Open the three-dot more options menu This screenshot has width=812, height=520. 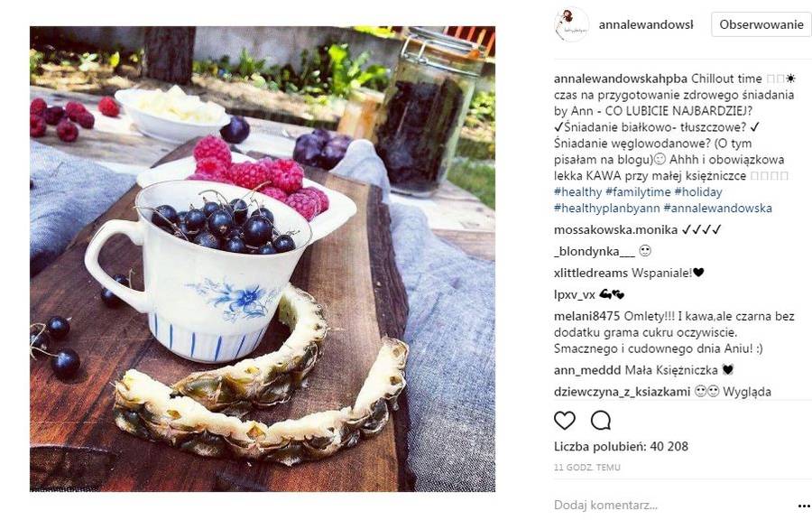tap(804, 506)
